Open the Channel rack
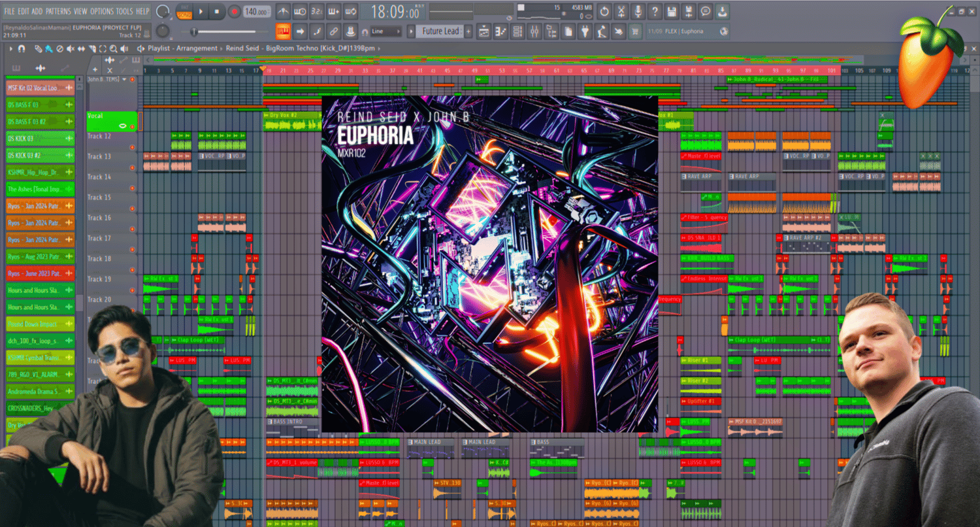 518,31
